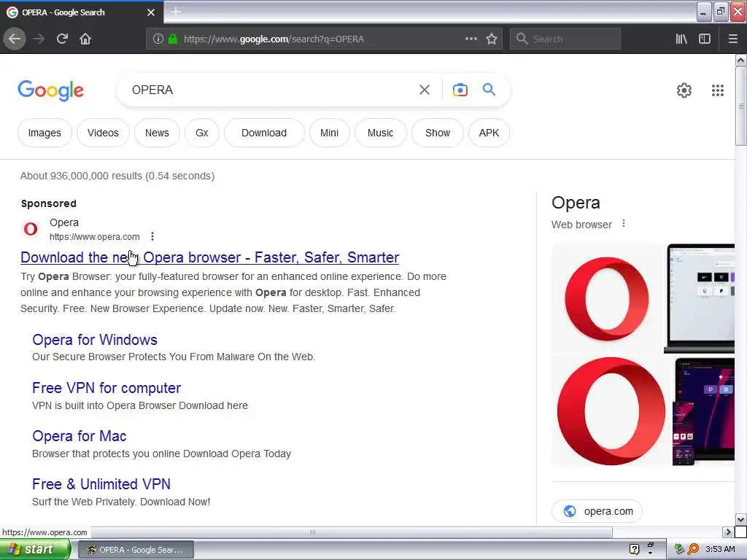Click the green padlock secure connection icon
Viewport: 747px width, 560px height.
point(173,39)
